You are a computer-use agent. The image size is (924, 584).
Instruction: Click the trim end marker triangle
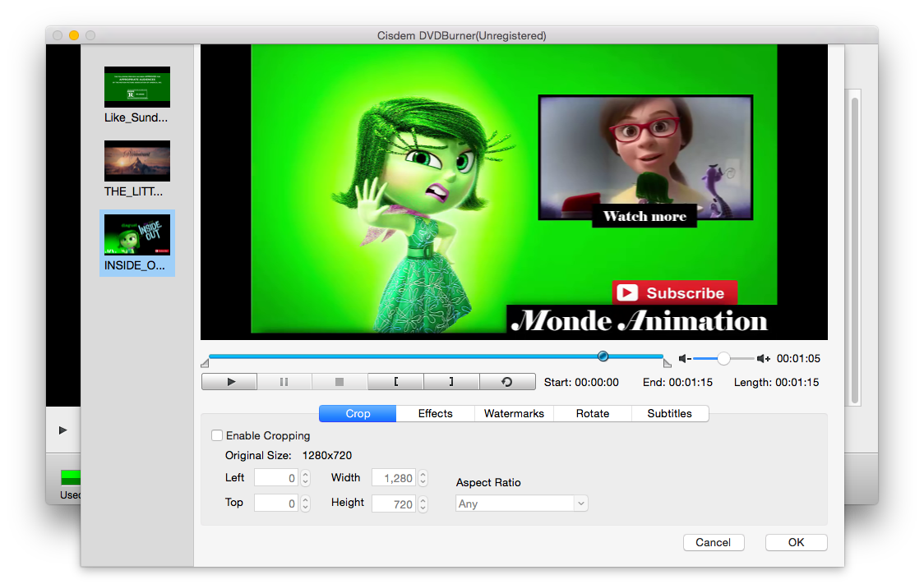click(x=667, y=363)
